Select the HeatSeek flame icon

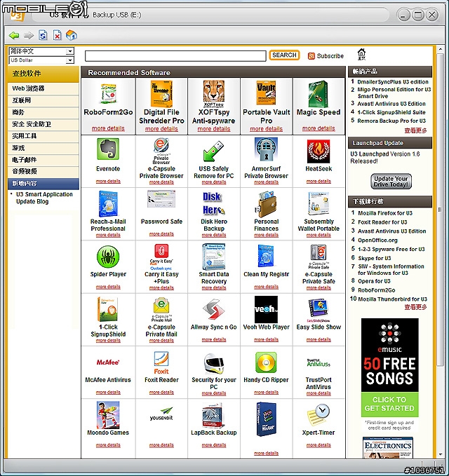319,151
